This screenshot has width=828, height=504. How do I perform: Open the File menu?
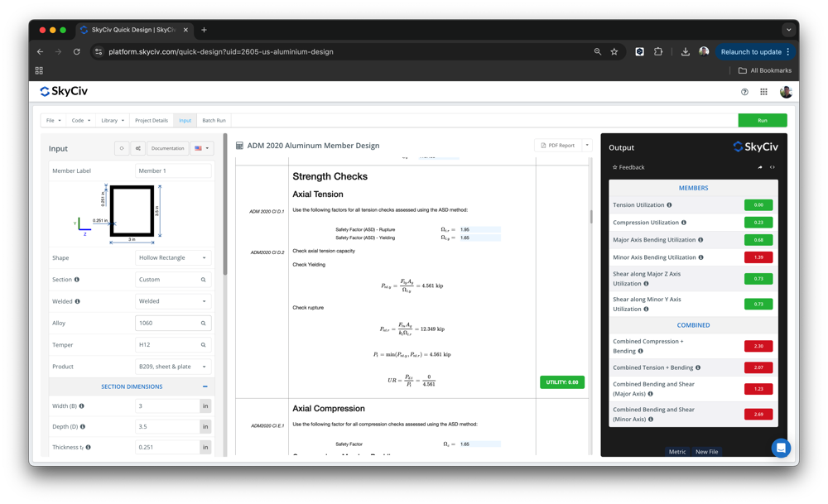(53, 121)
